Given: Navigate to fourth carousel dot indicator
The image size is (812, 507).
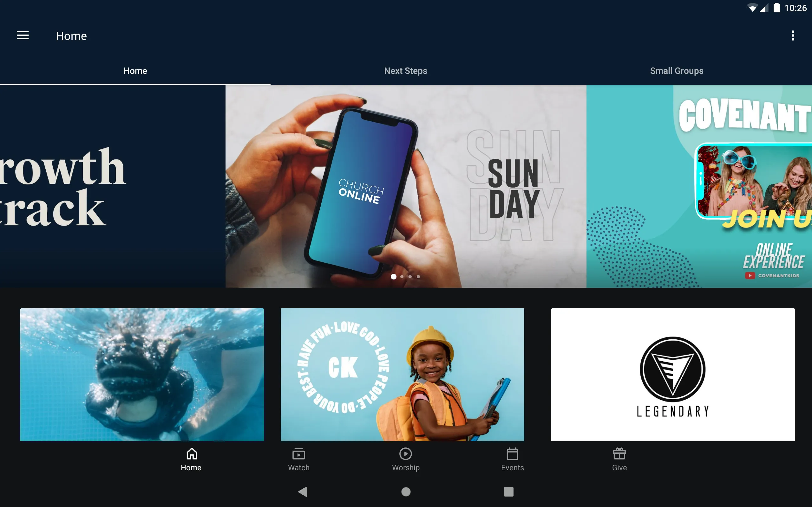Looking at the screenshot, I should tap(418, 278).
